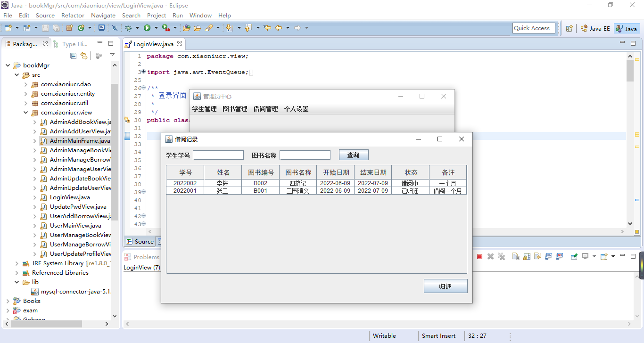Select the AdminMainFrame.java file in tree
The image size is (644, 343).
(75, 141)
